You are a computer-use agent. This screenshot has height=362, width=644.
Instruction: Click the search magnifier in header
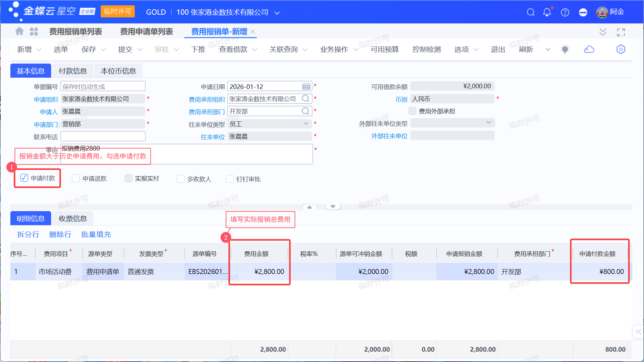[530, 12]
